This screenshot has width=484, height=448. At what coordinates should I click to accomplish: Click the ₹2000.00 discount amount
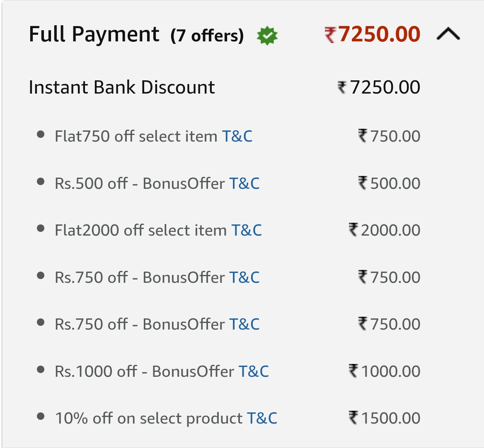click(385, 230)
